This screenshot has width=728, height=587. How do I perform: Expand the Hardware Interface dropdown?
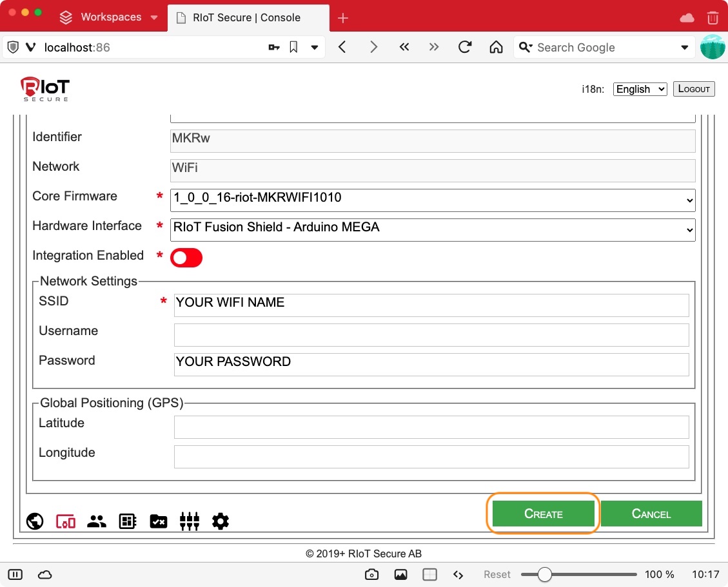(x=433, y=229)
